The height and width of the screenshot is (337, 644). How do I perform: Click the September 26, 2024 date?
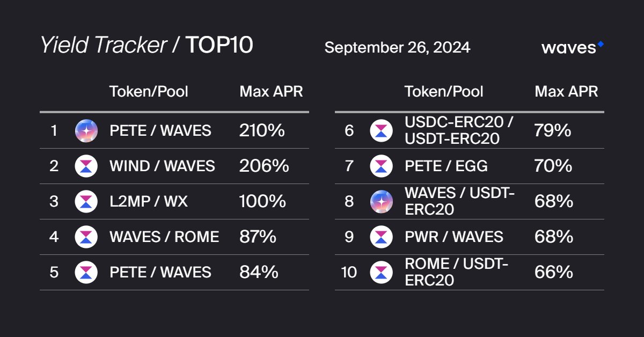(397, 48)
